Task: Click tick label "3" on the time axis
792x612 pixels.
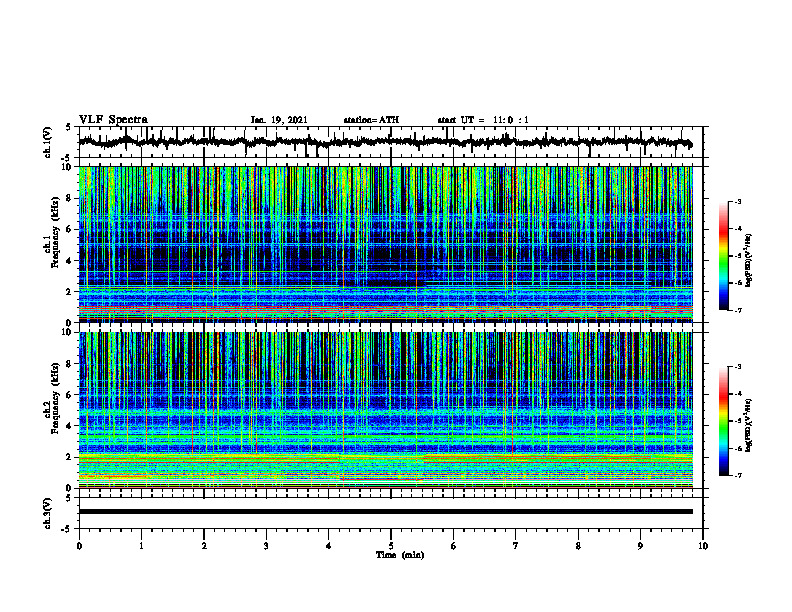Action: [266, 546]
